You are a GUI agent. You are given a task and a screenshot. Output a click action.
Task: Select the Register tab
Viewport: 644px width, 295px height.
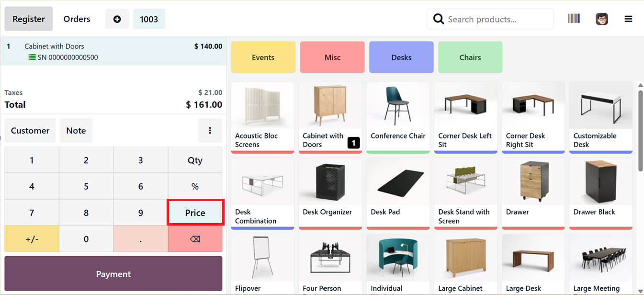click(x=29, y=19)
